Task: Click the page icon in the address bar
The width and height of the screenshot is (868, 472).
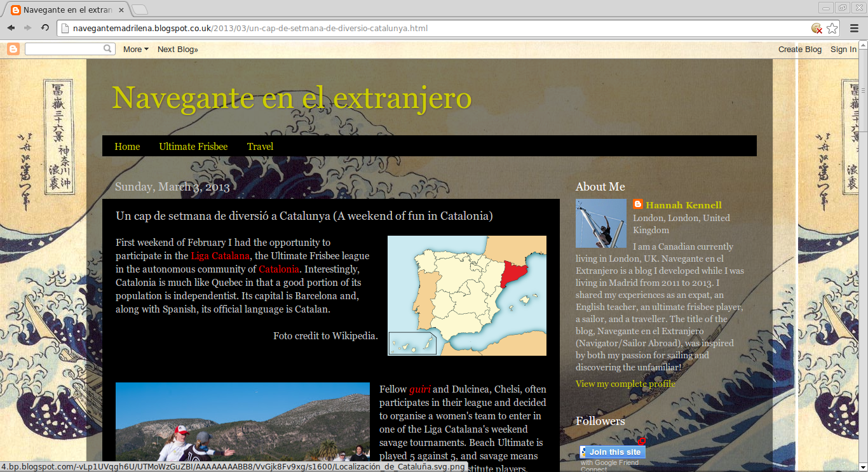Action: click(x=65, y=29)
